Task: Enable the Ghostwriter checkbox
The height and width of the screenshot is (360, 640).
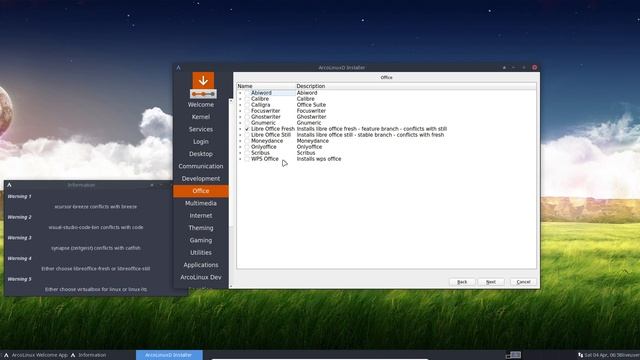Action: point(247,117)
